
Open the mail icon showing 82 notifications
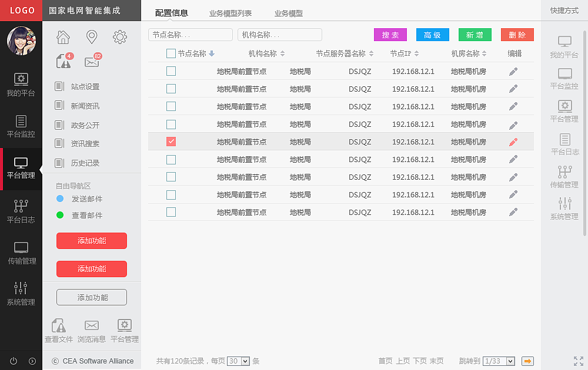tap(91, 62)
